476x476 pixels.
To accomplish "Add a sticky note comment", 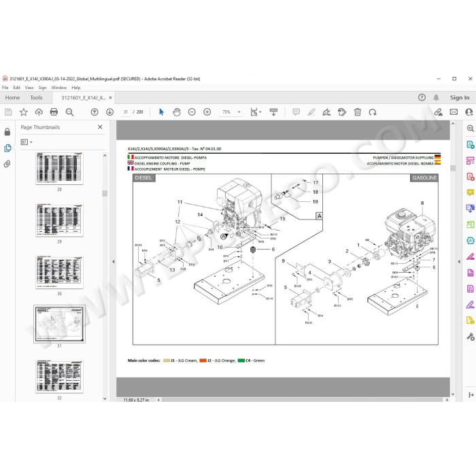I will point(296,112).
